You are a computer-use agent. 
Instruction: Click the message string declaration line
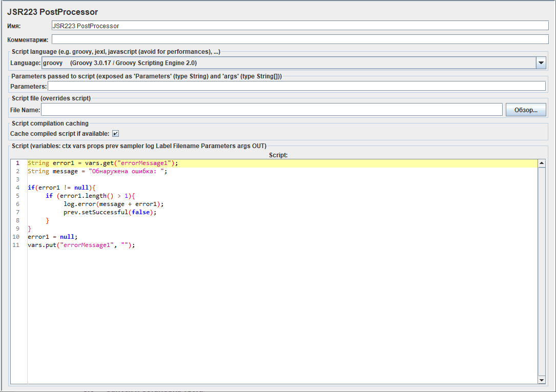pos(97,171)
